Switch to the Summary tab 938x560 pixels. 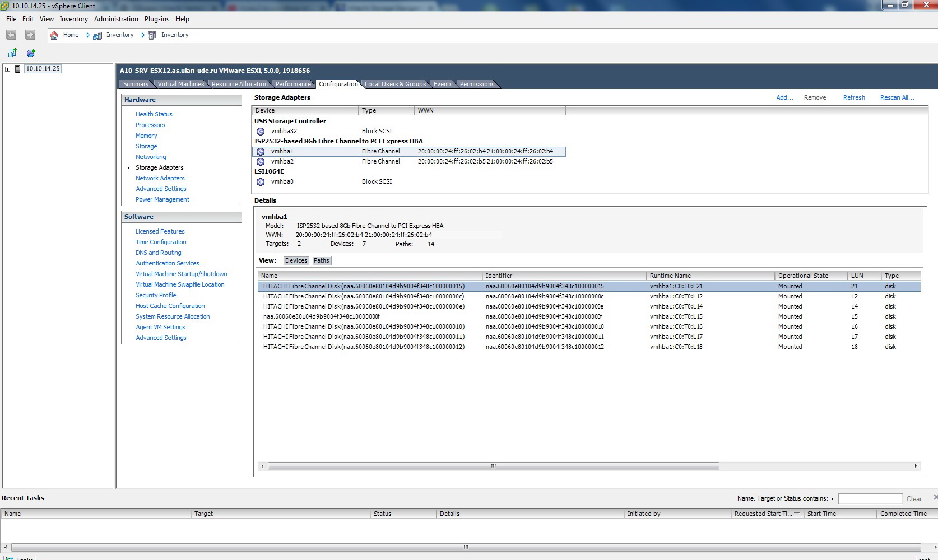[136, 84]
